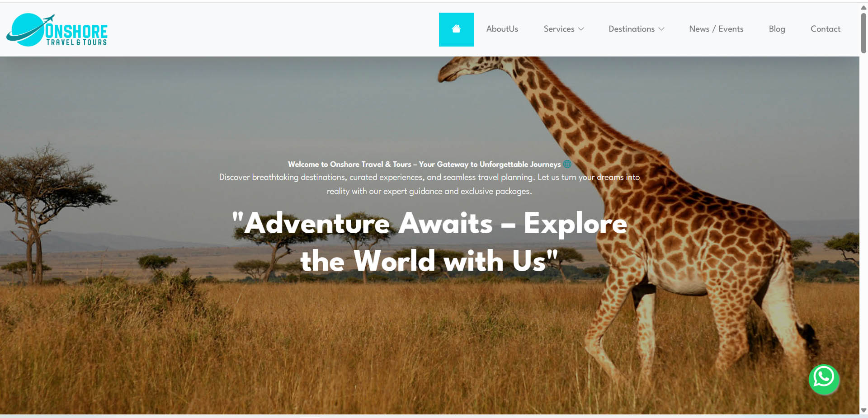Click the Onshore Travel & Tours logo
This screenshot has width=868, height=418.
click(x=57, y=30)
